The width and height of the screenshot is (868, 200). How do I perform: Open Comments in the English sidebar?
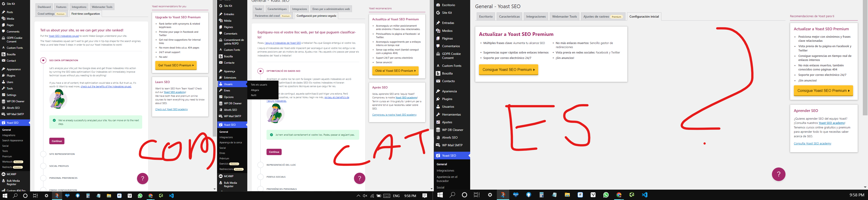pos(13,32)
